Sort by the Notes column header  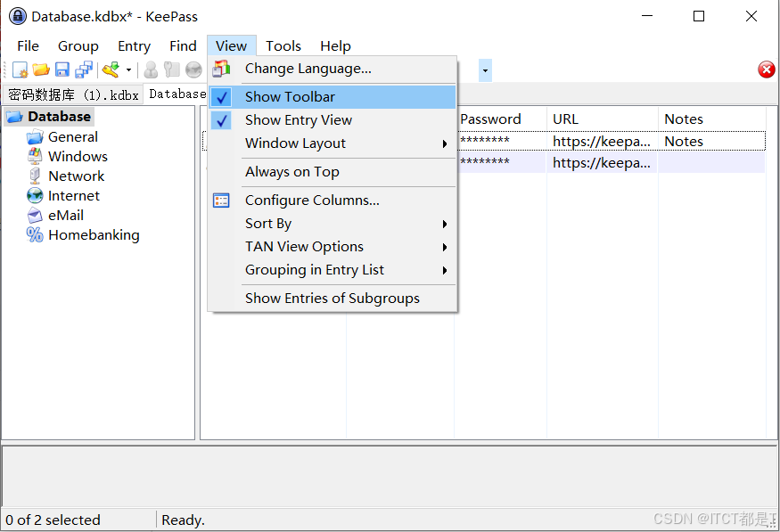pyautogui.click(x=712, y=119)
